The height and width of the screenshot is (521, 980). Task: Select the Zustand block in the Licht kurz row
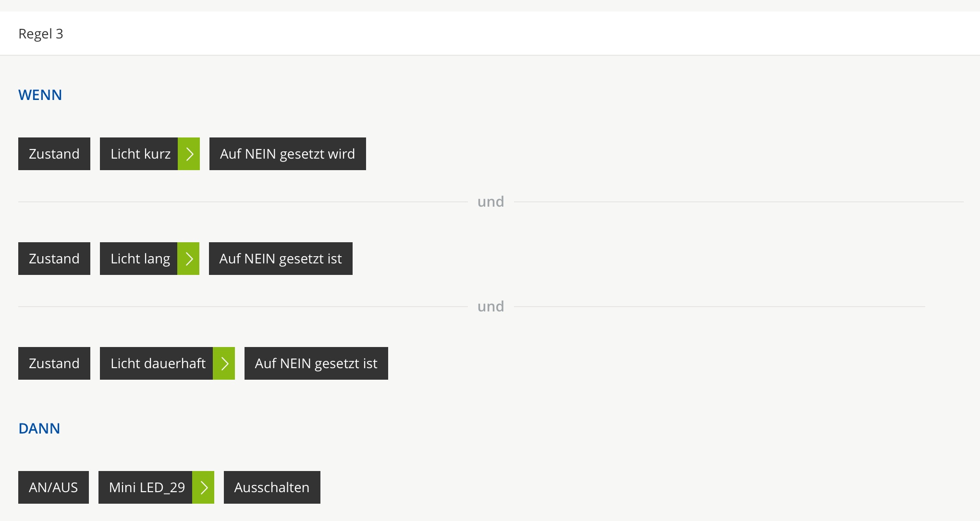(x=54, y=154)
